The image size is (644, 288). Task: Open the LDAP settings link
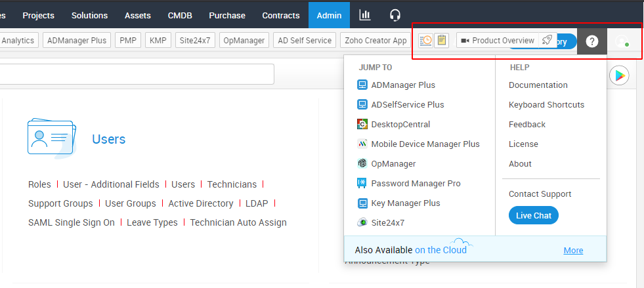click(x=257, y=203)
